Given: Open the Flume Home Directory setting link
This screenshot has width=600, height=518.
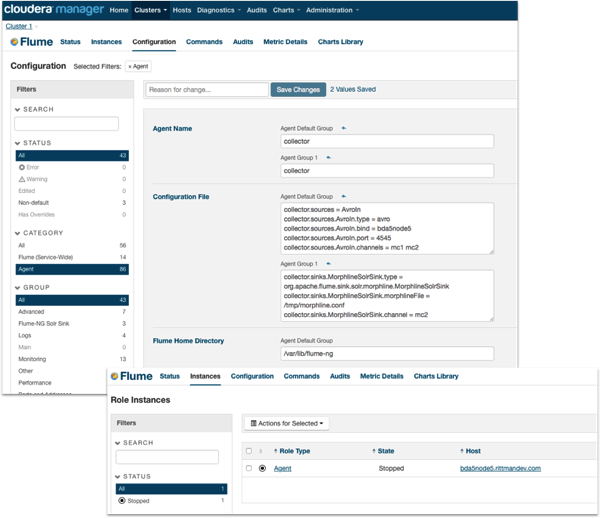Looking at the screenshot, I should pyautogui.click(x=188, y=341).
